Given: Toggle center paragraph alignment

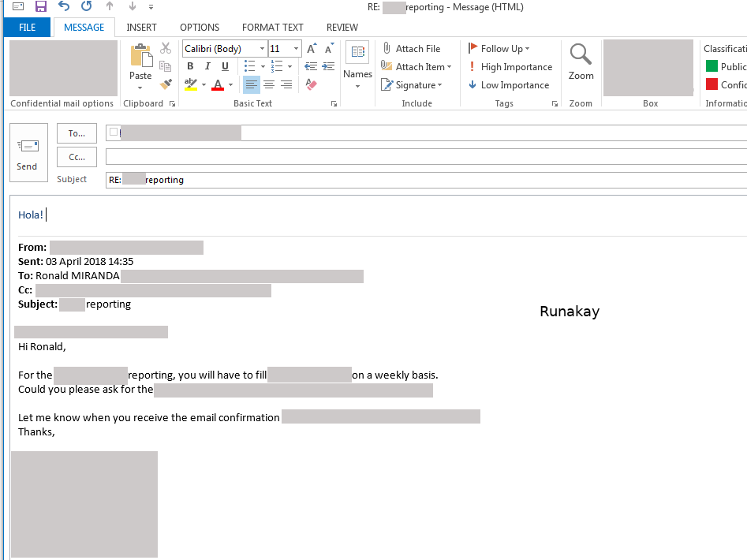Looking at the screenshot, I should pyautogui.click(x=267, y=84).
